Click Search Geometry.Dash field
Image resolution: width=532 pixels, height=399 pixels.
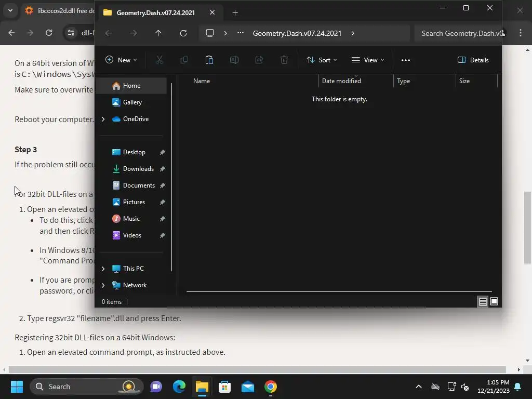[458, 33]
